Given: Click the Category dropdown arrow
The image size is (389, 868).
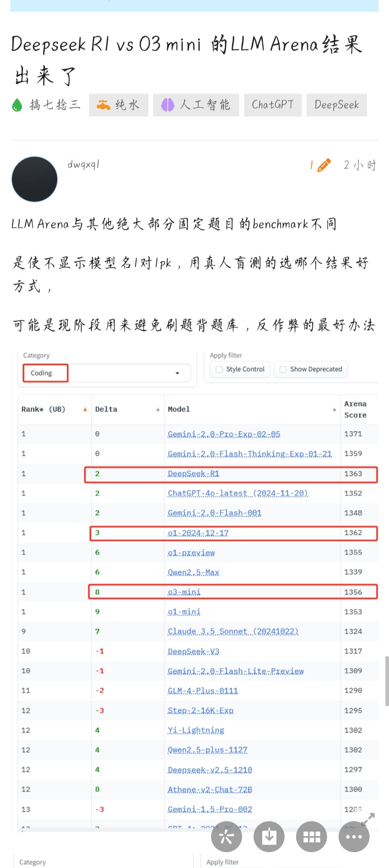Looking at the screenshot, I should click(177, 373).
